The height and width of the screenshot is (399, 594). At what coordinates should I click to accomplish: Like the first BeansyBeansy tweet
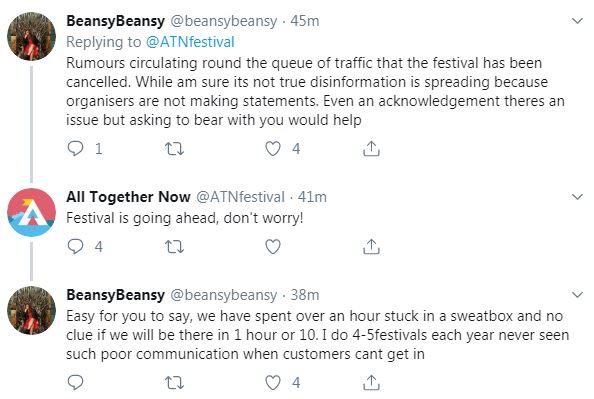273,149
